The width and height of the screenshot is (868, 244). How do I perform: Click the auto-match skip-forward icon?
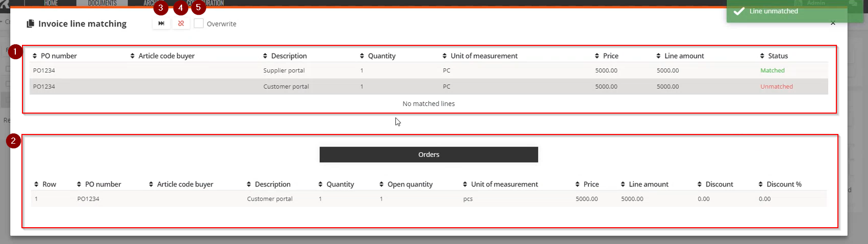pyautogui.click(x=161, y=23)
